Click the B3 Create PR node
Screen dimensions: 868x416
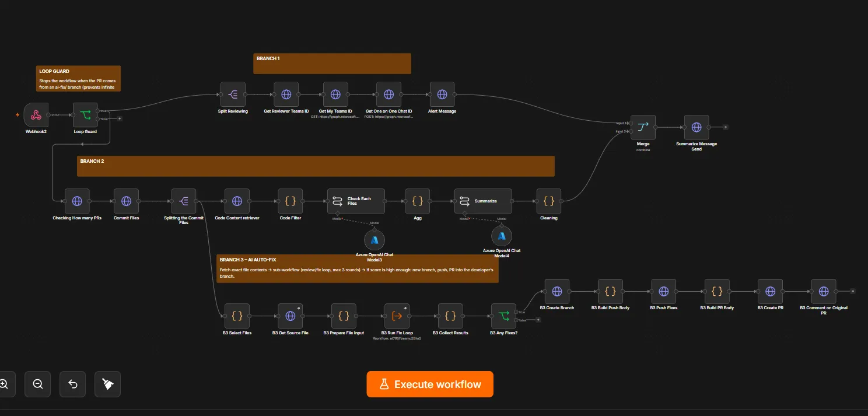click(770, 291)
